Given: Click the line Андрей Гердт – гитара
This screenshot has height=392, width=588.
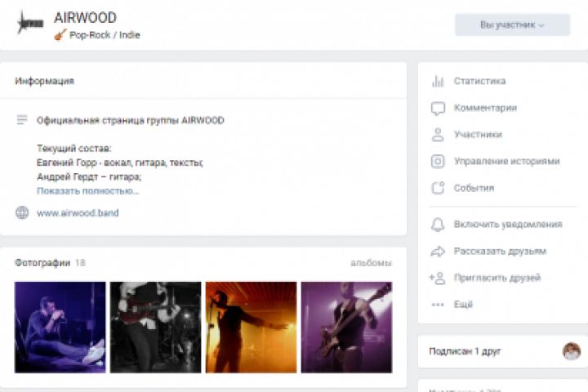Looking at the screenshot, I should coord(89,176).
